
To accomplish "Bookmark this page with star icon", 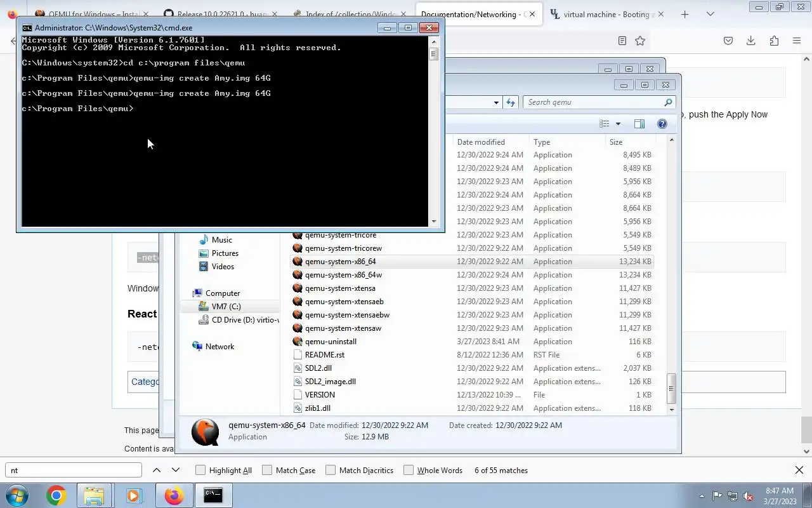I will (640, 41).
